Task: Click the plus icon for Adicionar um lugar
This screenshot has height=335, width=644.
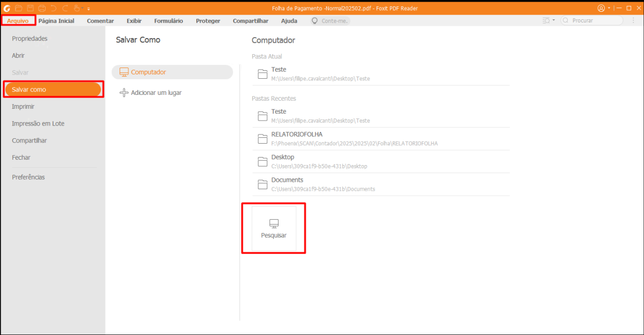Action: 124,93
